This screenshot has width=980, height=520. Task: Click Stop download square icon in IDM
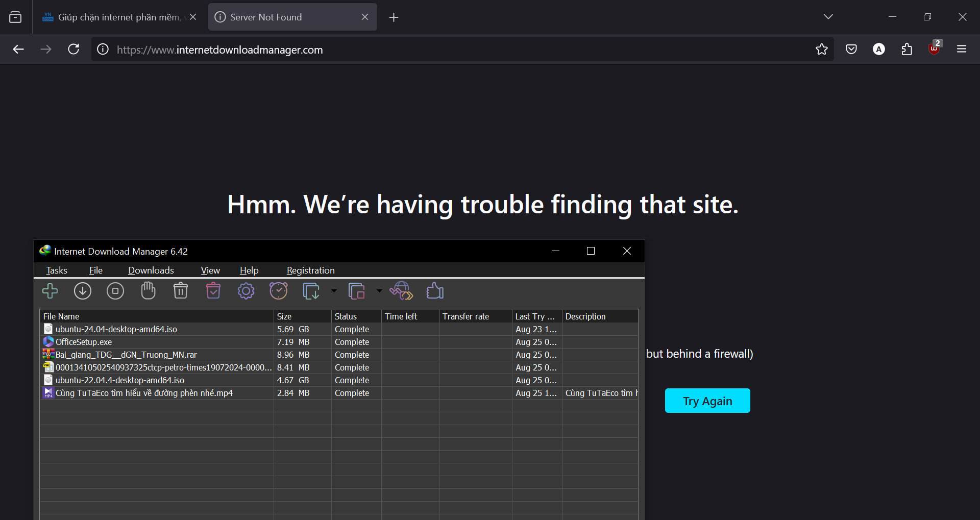[115, 291]
